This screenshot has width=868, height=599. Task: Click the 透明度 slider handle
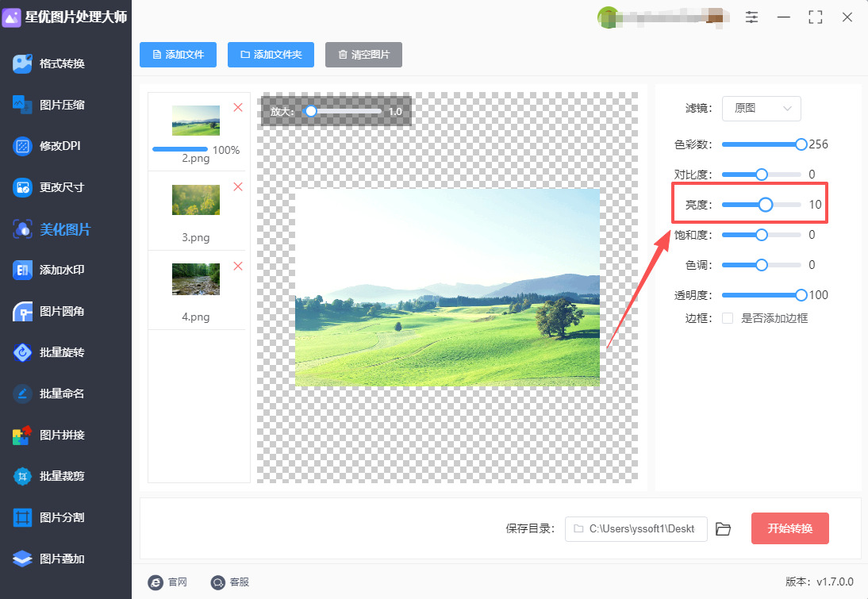click(x=801, y=295)
